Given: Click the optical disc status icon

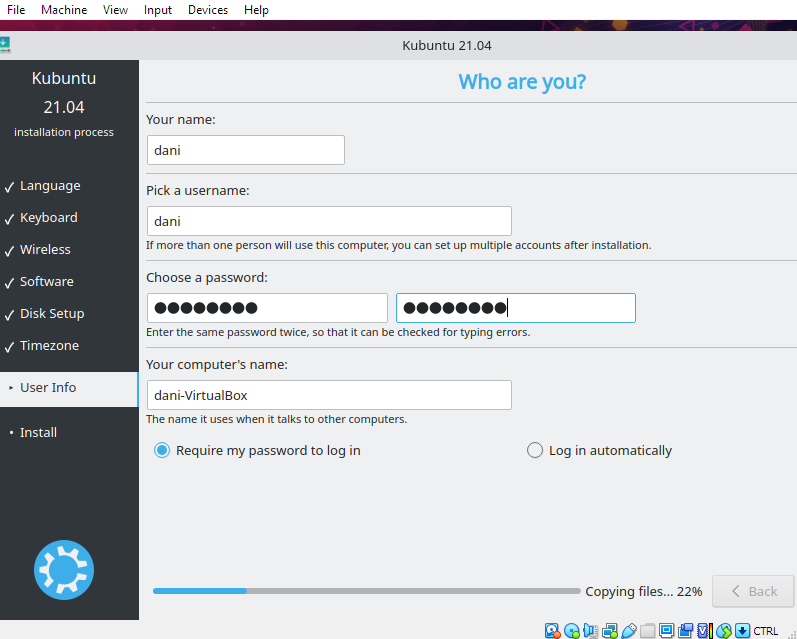Looking at the screenshot, I should coord(572,631).
